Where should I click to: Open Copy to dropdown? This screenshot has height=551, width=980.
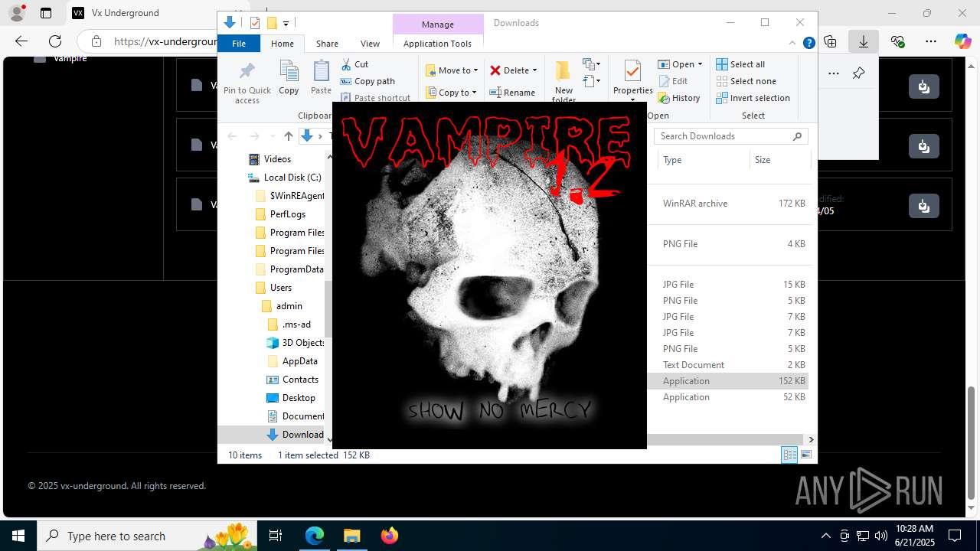(x=452, y=93)
